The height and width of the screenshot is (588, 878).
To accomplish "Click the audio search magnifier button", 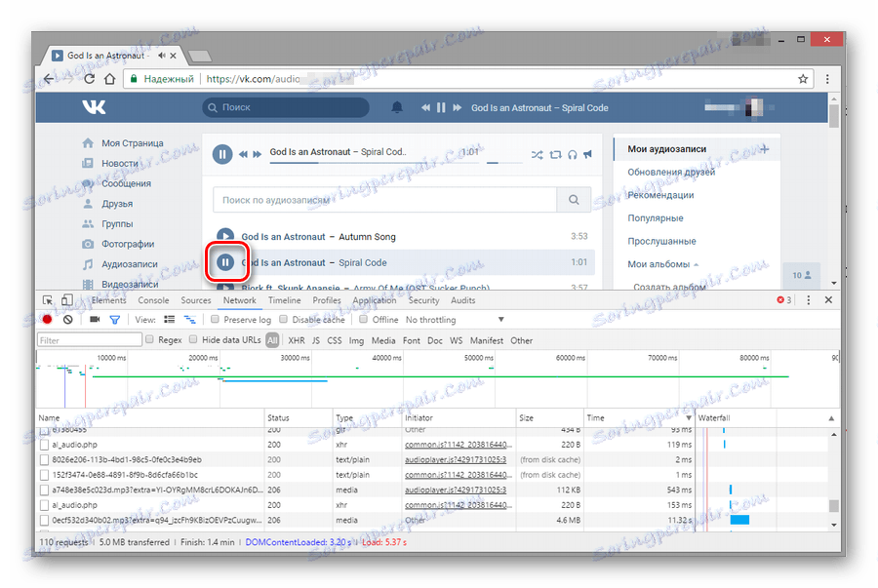I will [x=574, y=200].
